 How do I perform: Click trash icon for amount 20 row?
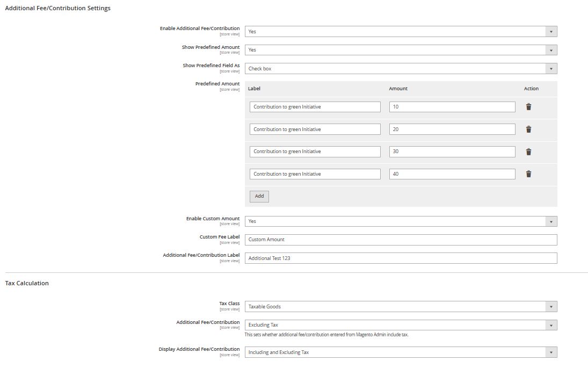(x=528, y=129)
